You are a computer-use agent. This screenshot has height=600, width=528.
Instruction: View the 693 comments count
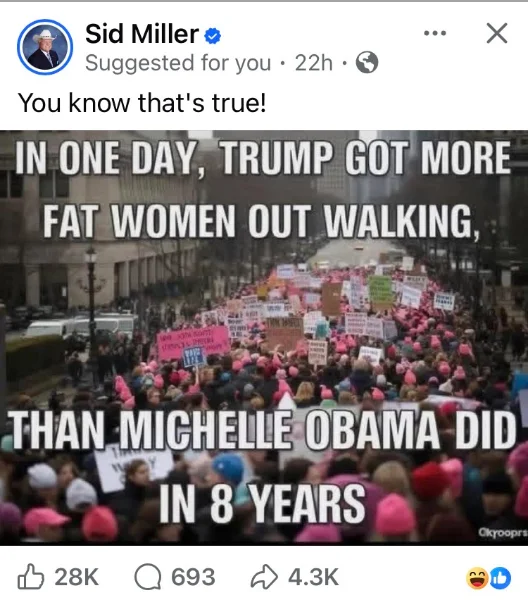click(x=193, y=577)
